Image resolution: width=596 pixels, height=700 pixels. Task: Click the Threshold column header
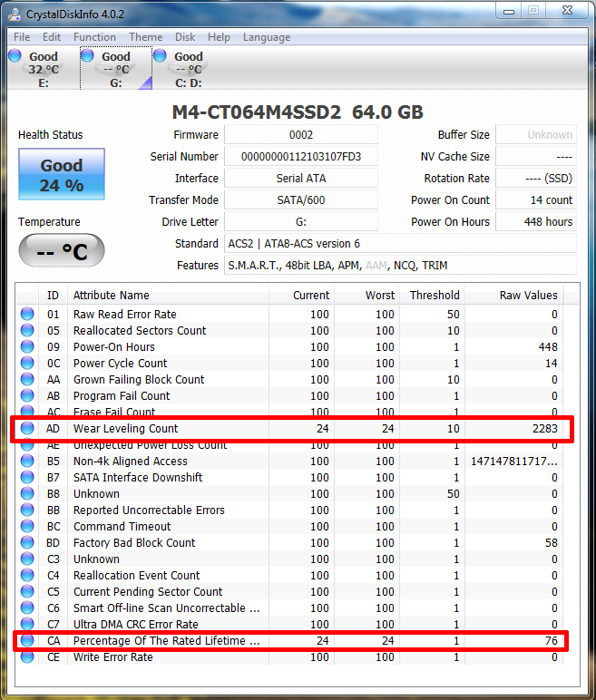pos(433,295)
